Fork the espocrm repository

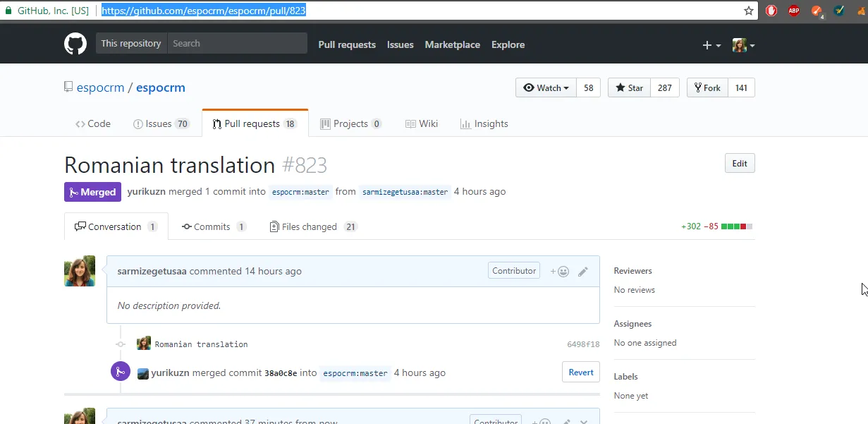[x=707, y=87]
